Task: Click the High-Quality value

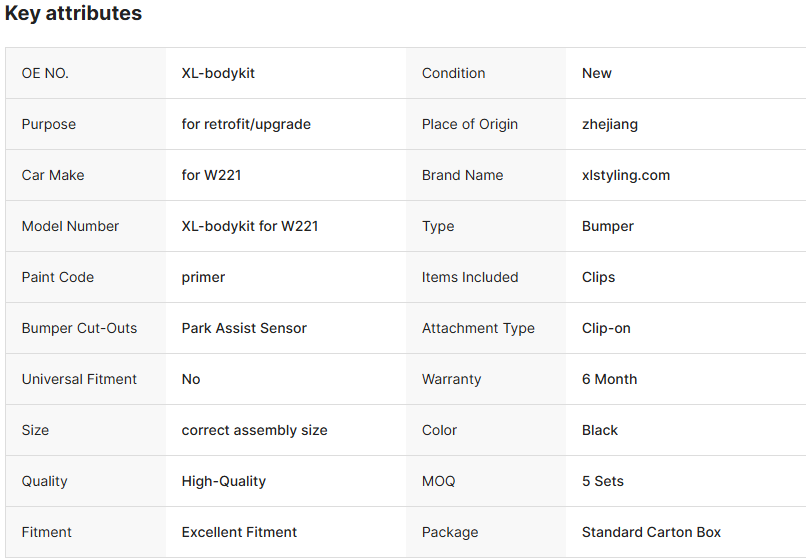Action: pos(223,481)
